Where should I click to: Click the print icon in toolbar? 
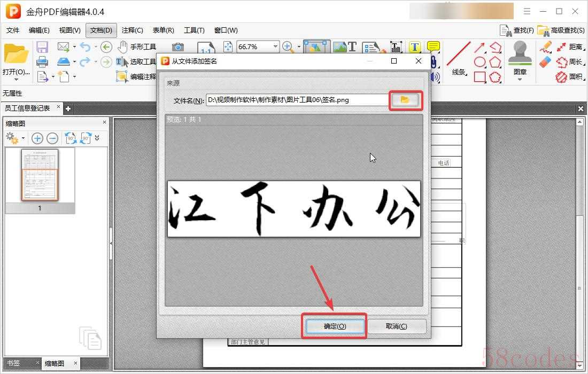42,62
